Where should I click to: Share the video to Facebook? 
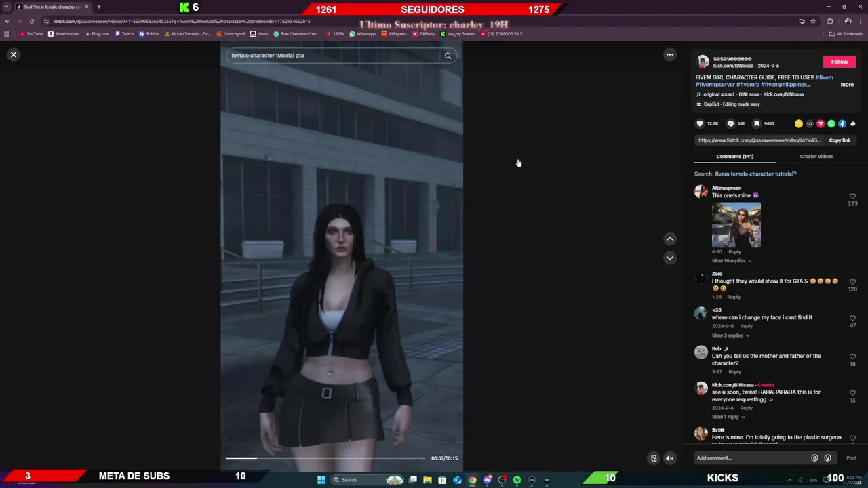point(842,123)
